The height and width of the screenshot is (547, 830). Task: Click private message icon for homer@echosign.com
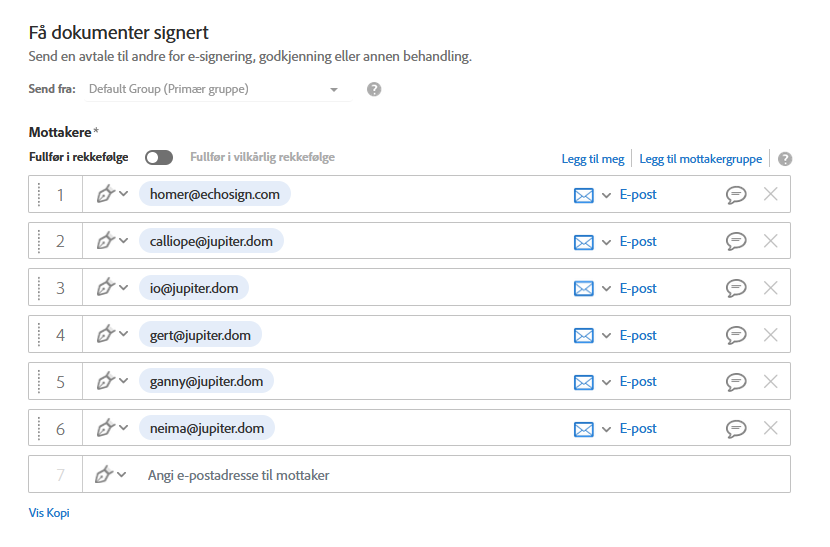click(736, 194)
